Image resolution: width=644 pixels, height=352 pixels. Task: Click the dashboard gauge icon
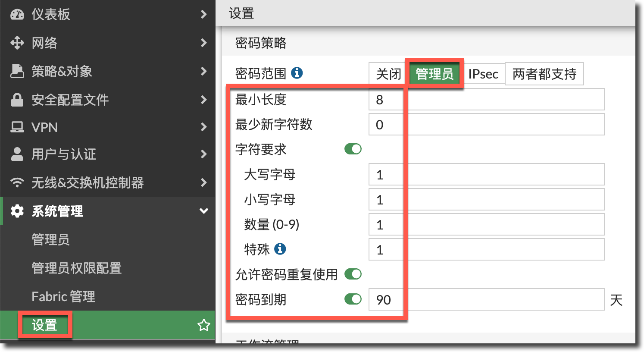click(x=17, y=15)
